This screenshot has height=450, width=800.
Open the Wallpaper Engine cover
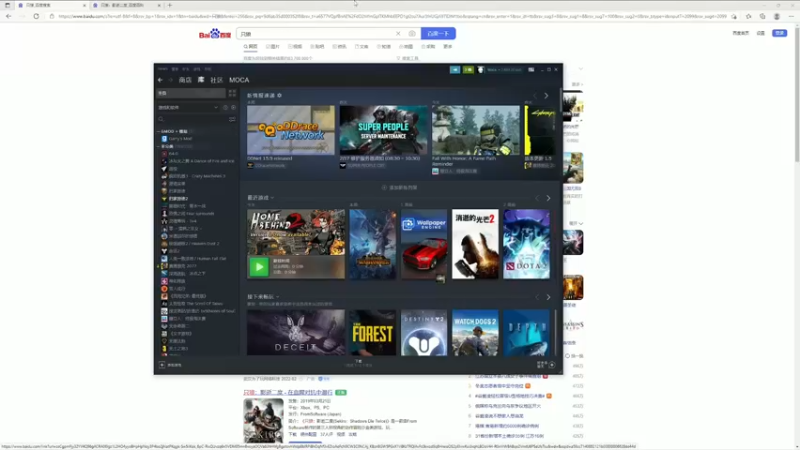pos(424,244)
